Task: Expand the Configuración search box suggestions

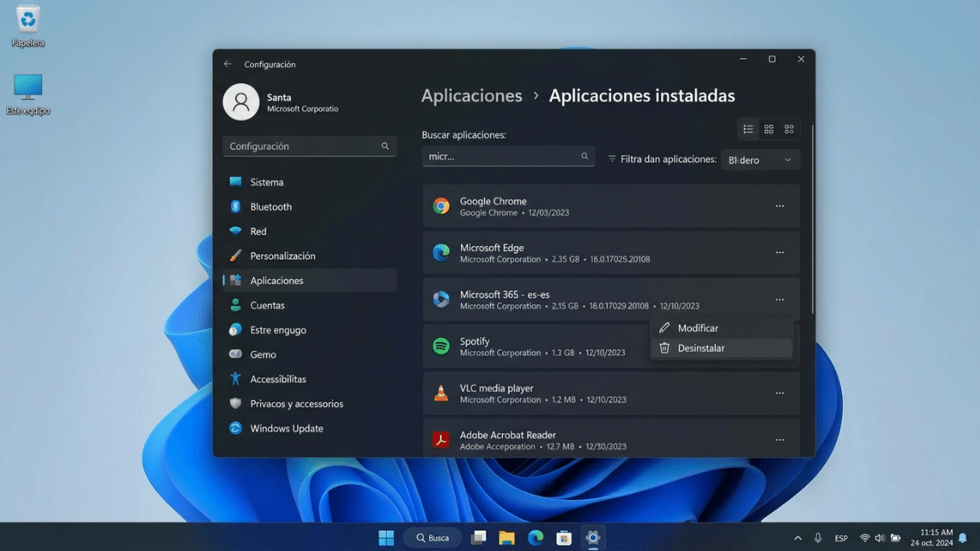Action: [x=309, y=146]
